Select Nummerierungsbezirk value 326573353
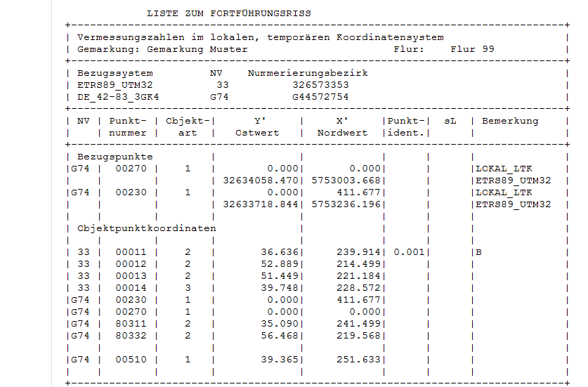 click(x=320, y=85)
